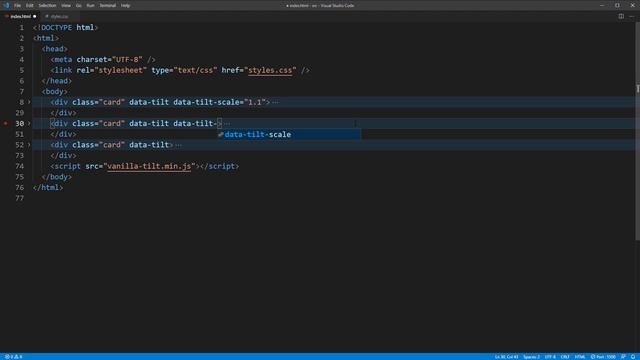
Task: Open the Help menu
Action: pyautogui.click(x=125, y=6)
